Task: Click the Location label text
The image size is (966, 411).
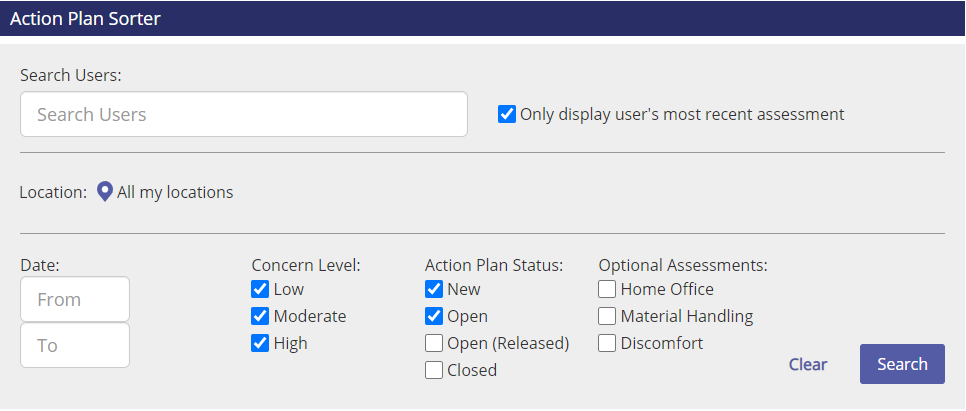Action: coord(54,192)
